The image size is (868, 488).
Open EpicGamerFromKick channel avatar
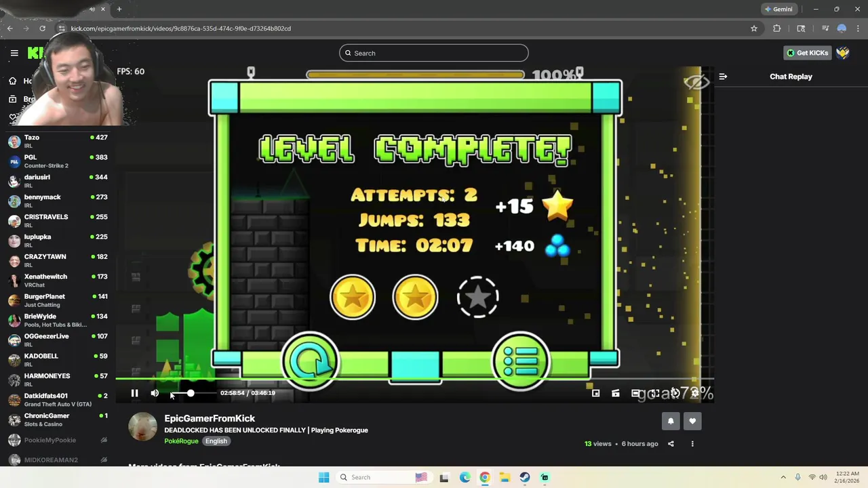coord(142,427)
